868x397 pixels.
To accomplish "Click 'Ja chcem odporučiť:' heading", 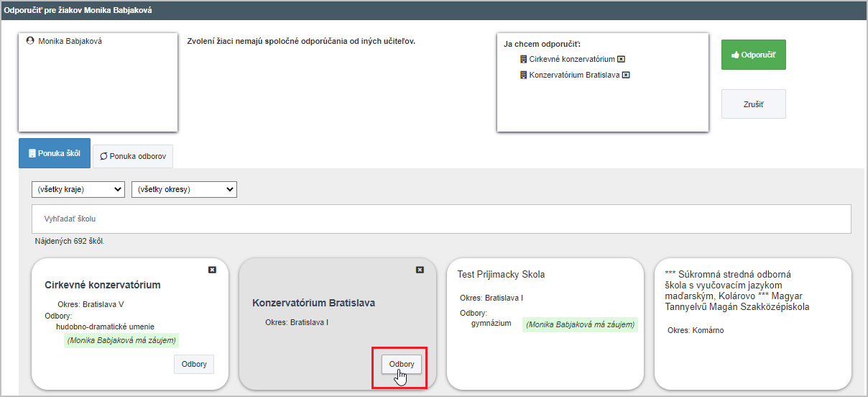I will (x=542, y=44).
